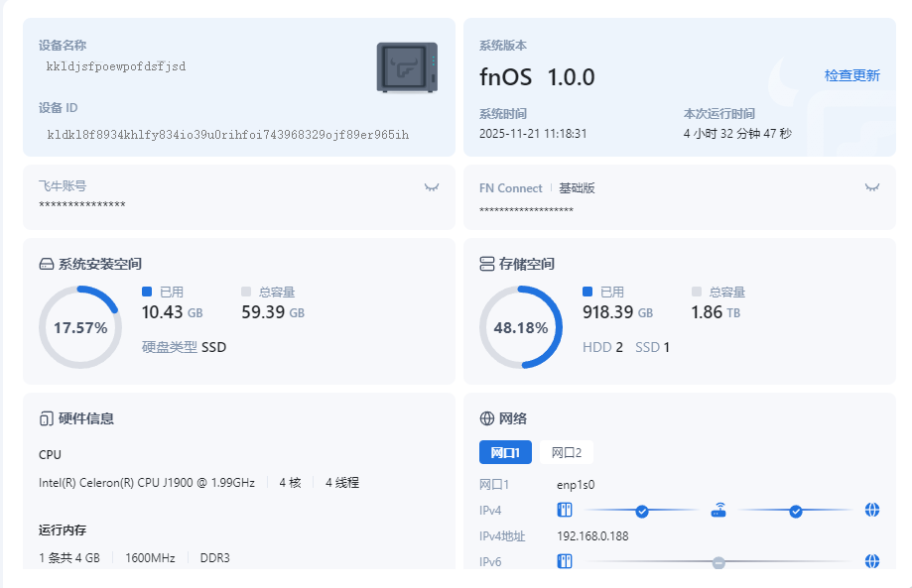This screenshot has width=912, height=588.
Task: Click the router icon in IPv4 row
Action: click(x=718, y=511)
